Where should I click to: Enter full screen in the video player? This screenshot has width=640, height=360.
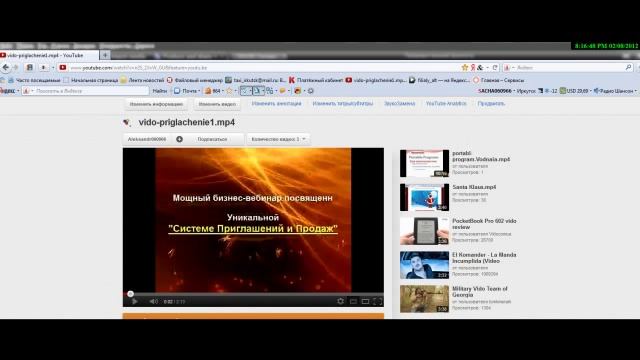coord(378,301)
